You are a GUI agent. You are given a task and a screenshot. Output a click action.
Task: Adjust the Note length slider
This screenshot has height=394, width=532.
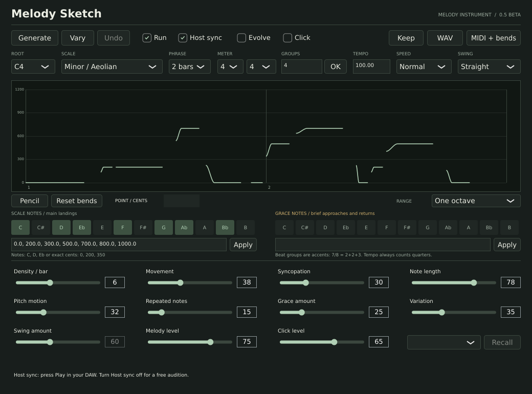[x=454, y=282]
